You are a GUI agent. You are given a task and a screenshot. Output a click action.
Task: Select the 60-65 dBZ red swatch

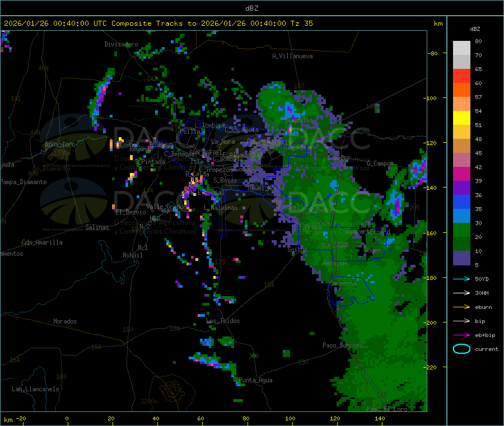click(461, 76)
